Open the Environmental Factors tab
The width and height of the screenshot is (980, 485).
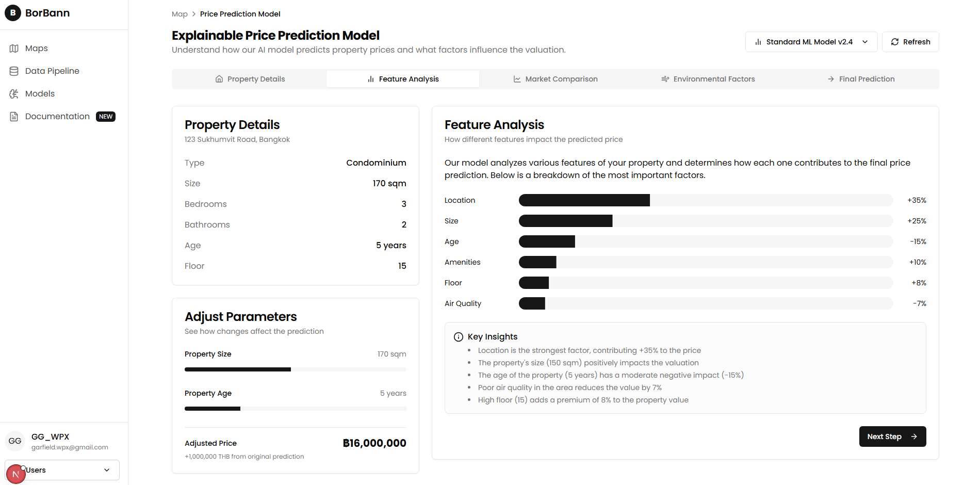point(708,79)
